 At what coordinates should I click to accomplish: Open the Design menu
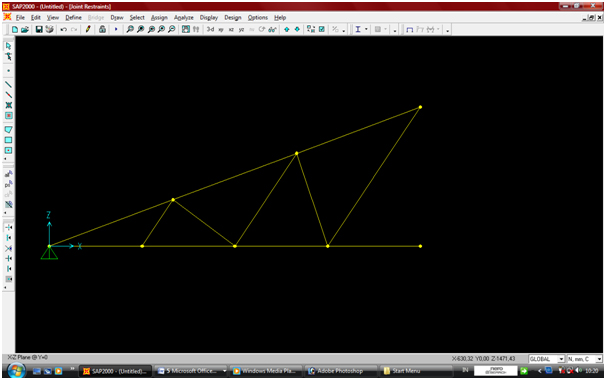point(233,17)
